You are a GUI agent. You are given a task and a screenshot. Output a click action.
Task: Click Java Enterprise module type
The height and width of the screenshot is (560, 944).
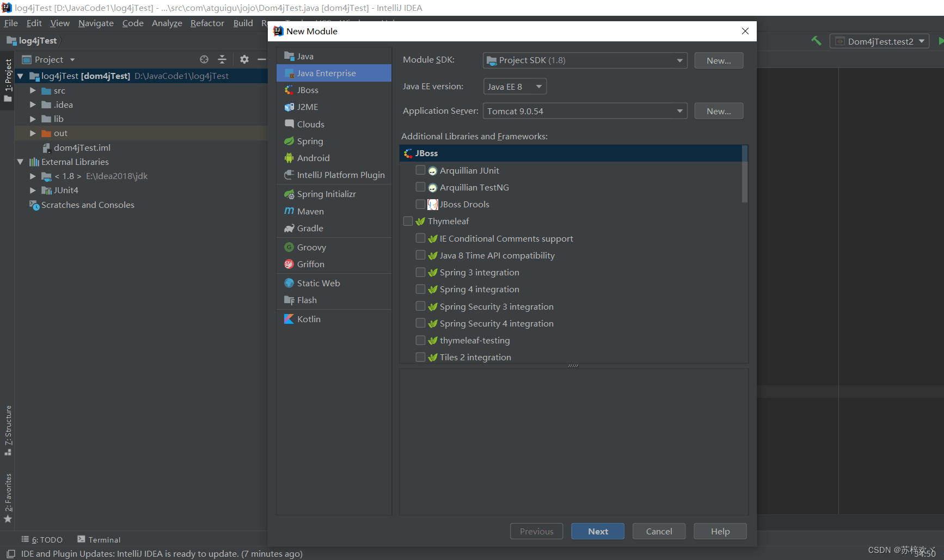334,73
